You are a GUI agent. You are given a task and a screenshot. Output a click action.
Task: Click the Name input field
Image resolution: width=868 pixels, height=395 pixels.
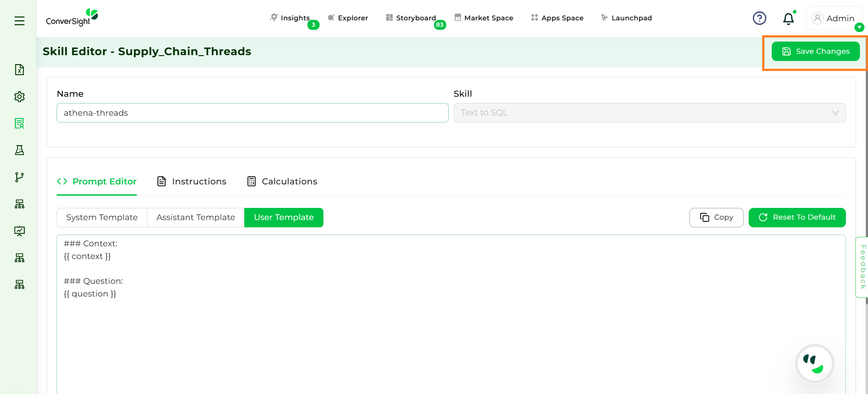(252, 113)
